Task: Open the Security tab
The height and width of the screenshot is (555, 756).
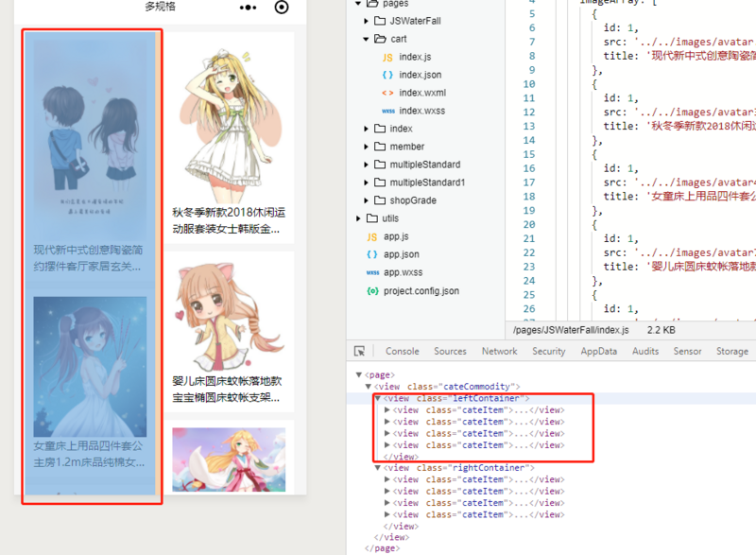Action: (549, 352)
